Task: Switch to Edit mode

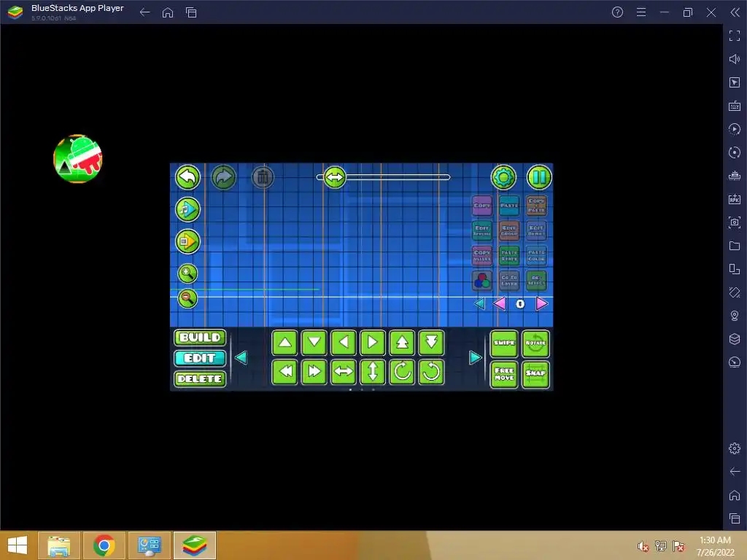Action: [x=200, y=358]
